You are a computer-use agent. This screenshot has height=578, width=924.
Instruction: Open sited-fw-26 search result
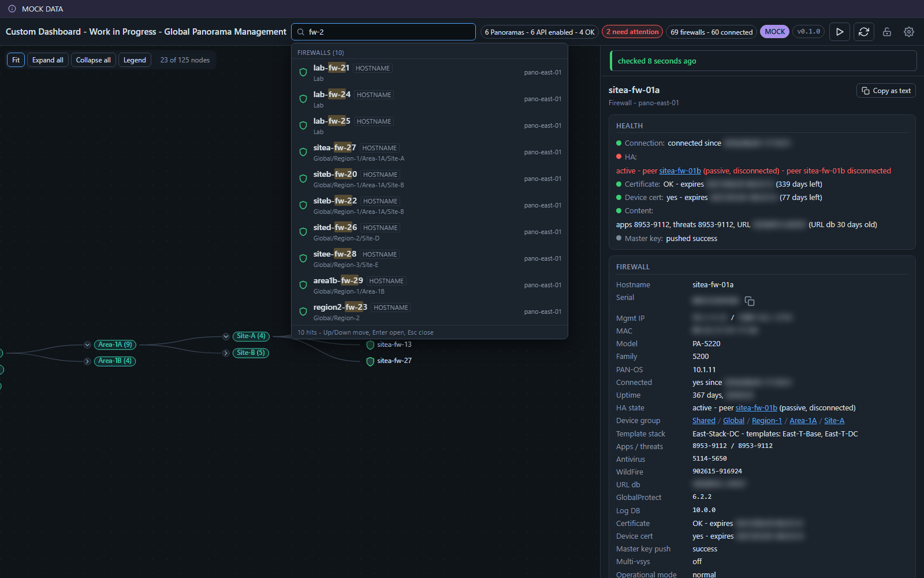tap(430, 232)
